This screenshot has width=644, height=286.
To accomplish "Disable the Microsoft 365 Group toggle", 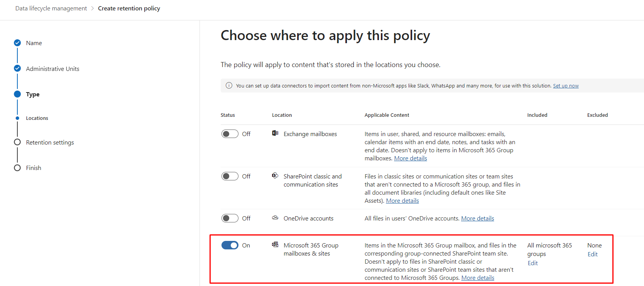I will coord(230,245).
